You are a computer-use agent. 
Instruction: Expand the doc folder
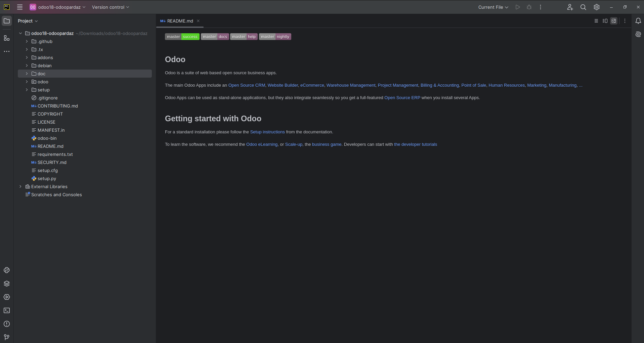coord(27,74)
